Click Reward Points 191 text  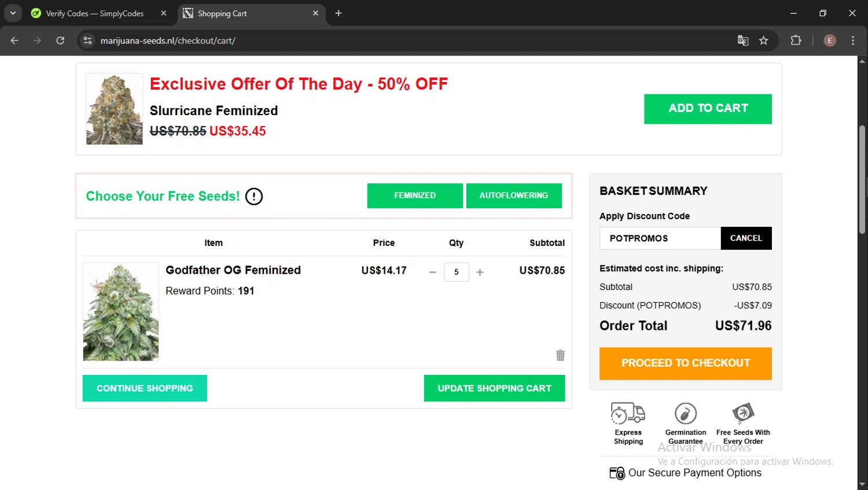(210, 291)
